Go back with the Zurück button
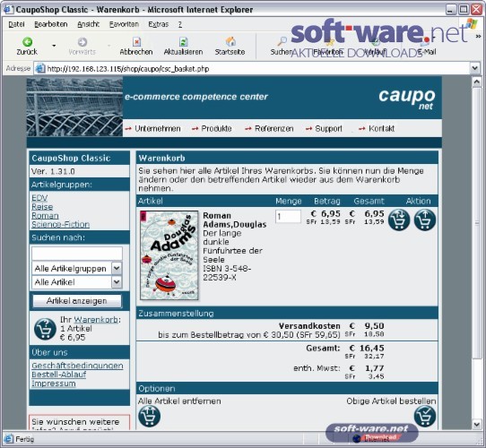 pyautogui.click(x=27, y=47)
